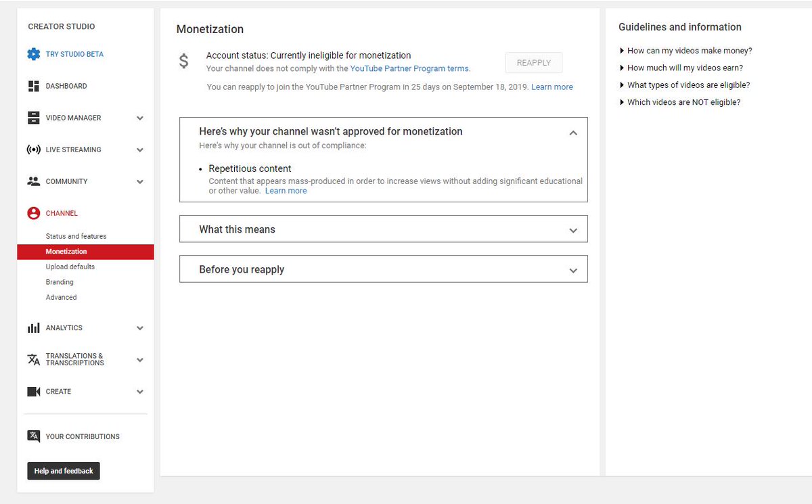Expand the Video Manager chevron

tap(140, 118)
